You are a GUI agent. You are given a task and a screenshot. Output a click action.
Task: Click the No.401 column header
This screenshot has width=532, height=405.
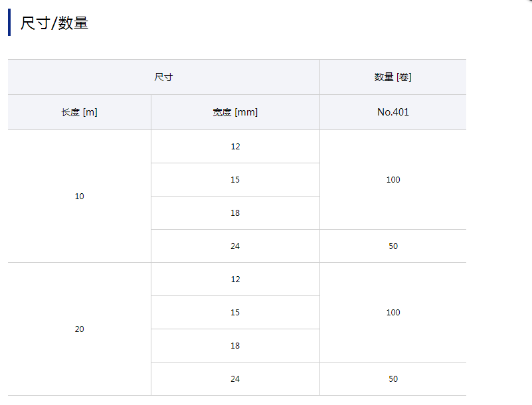pos(393,112)
